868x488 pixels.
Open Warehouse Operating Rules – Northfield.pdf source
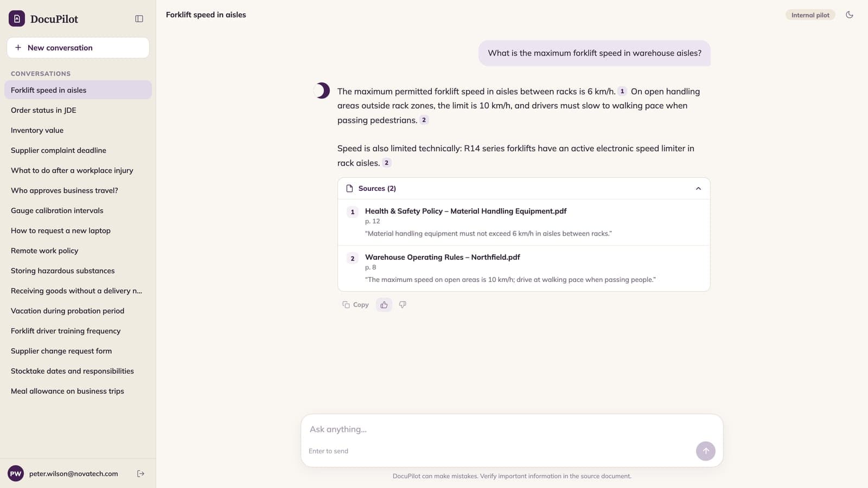tap(442, 257)
